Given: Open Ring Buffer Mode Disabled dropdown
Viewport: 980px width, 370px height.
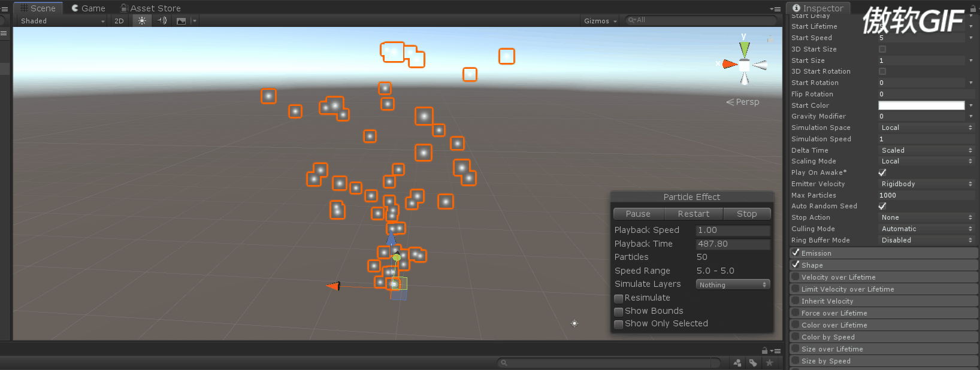Looking at the screenshot, I should [x=927, y=240].
